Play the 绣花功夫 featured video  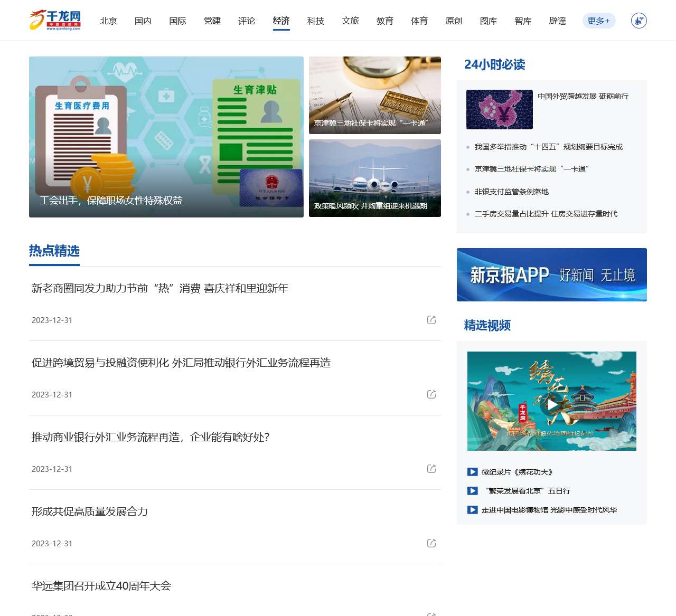pyautogui.click(x=551, y=404)
